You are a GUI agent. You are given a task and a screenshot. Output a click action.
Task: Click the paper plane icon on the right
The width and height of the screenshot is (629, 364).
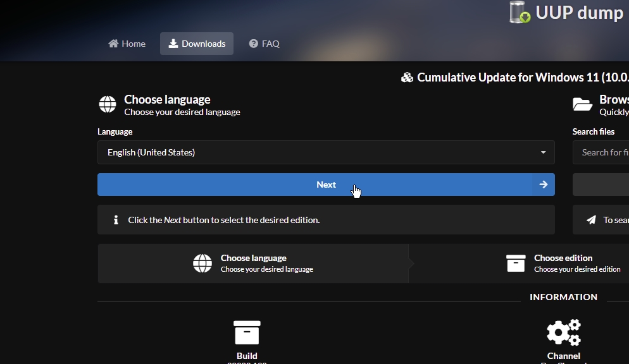click(x=591, y=220)
